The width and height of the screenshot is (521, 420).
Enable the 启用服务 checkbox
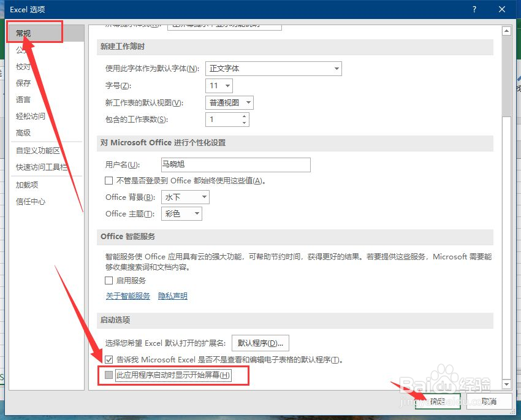(x=108, y=280)
